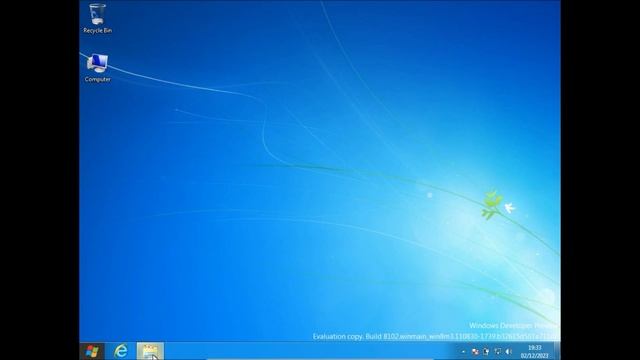640x360 pixels.
Task: Show hidden tray icons arrow
Action: click(x=463, y=351)
